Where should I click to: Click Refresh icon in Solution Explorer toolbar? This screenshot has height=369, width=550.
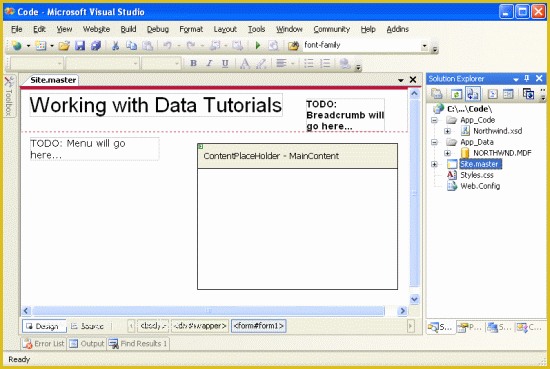(x=456, y=94)
